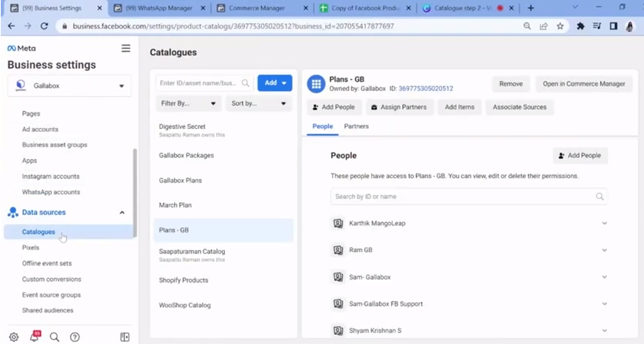Screen dimensions: 644x344
Task: Click the Data sources section icon
Action: 13,212
